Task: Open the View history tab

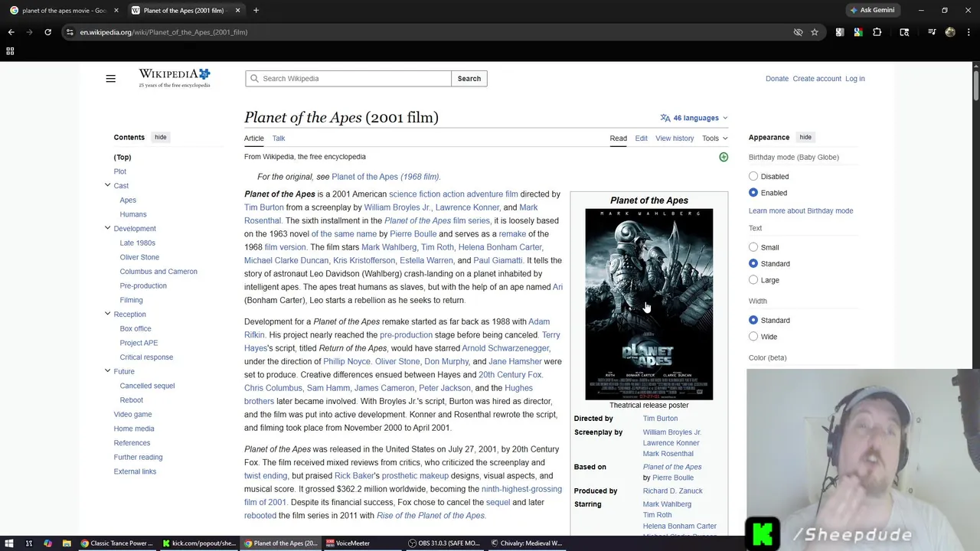Action: click(x=675, y=139)
